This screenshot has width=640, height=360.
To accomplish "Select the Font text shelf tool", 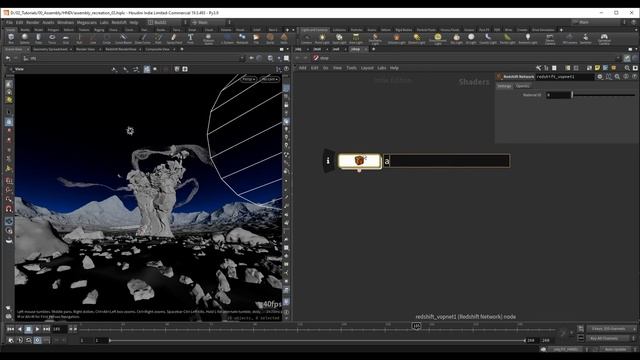I will point(190,38).
